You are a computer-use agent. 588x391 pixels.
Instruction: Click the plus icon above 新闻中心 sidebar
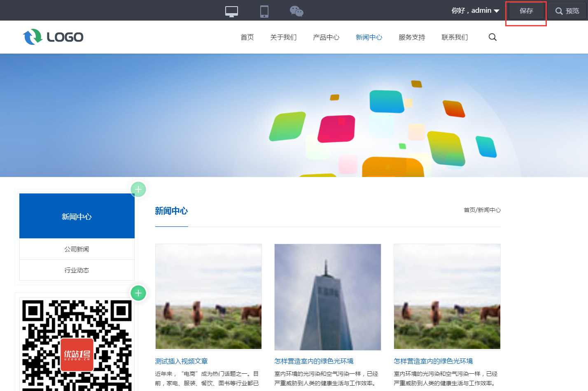click(x=138, y=189)
